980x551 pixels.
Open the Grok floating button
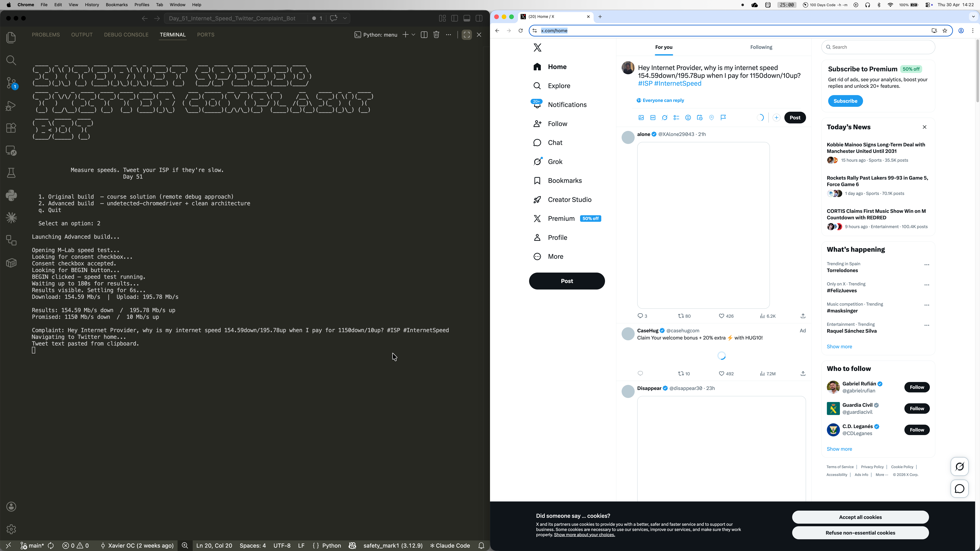(x=959, y=467)
